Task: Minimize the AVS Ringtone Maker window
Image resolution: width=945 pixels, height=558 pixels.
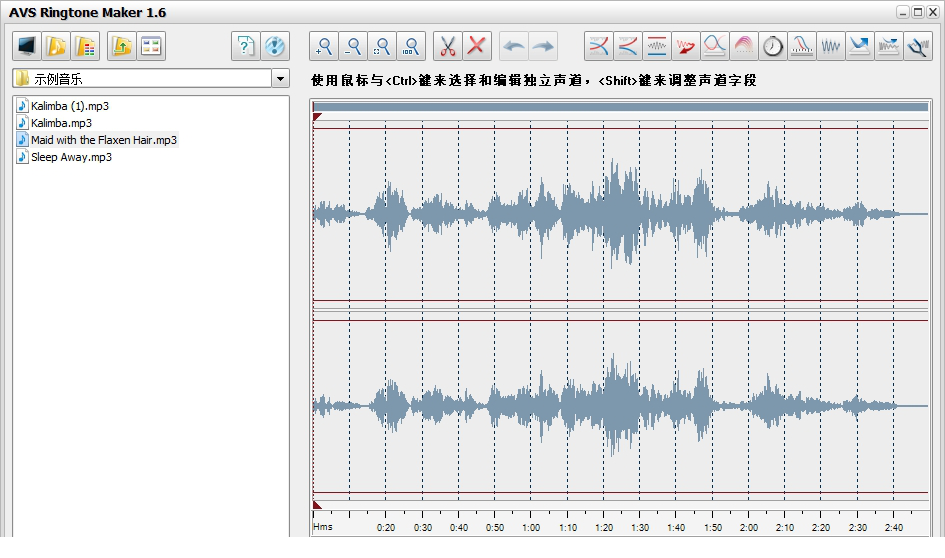Action: (902, 12)
